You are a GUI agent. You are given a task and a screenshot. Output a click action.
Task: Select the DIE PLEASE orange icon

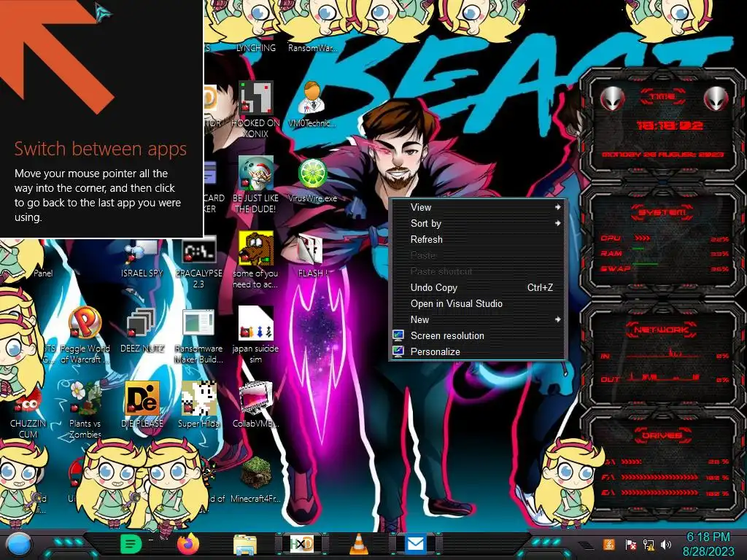pyautogui.click(x=142, y=398)
